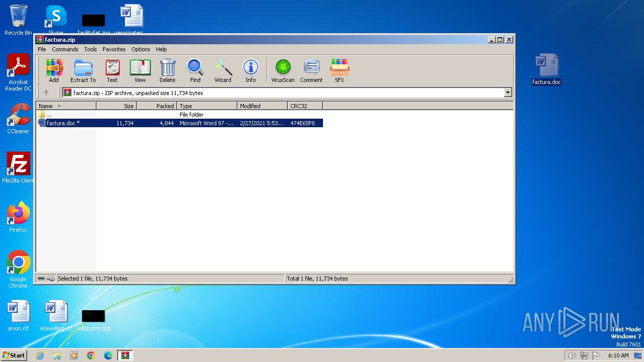Click the Add toolbar icon in WinRAR
The height and width of the screenshot is (362, 644).
54,70
